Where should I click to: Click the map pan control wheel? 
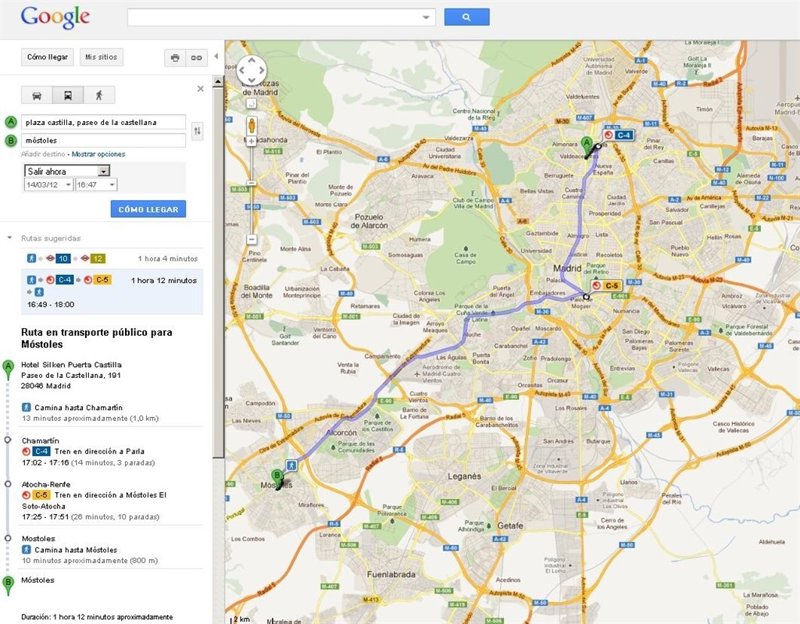(x=251, y=71)
